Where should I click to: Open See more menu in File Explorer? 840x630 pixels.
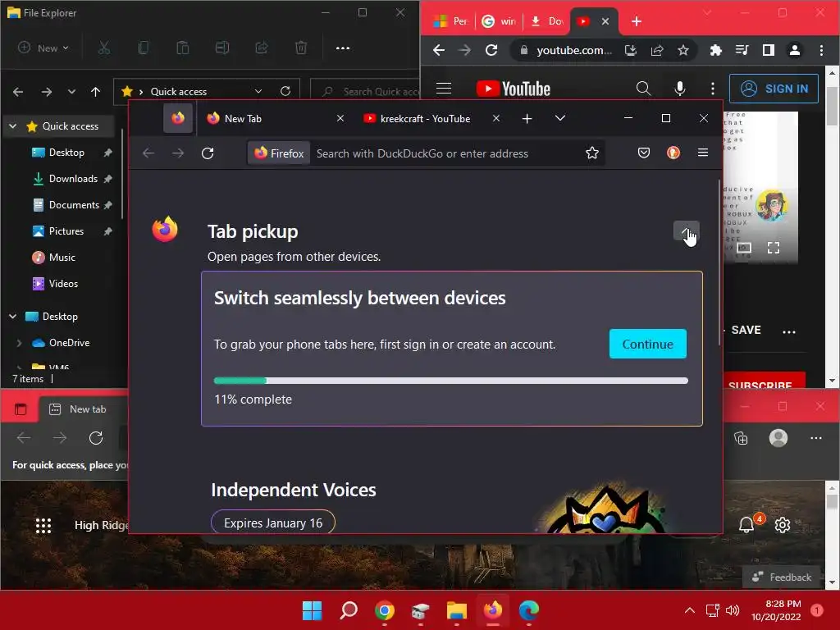pyautogui.click(x=343, y=48)
